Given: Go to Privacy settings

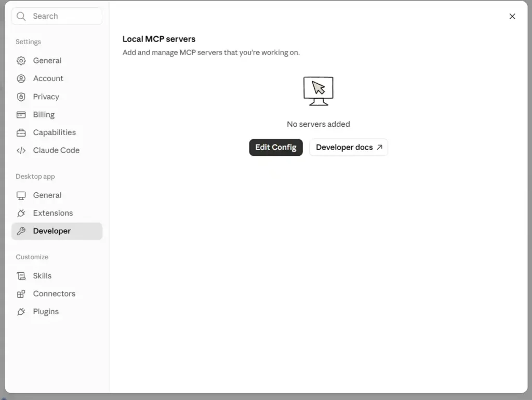Looking at the screenshot, I should (57, 97).
